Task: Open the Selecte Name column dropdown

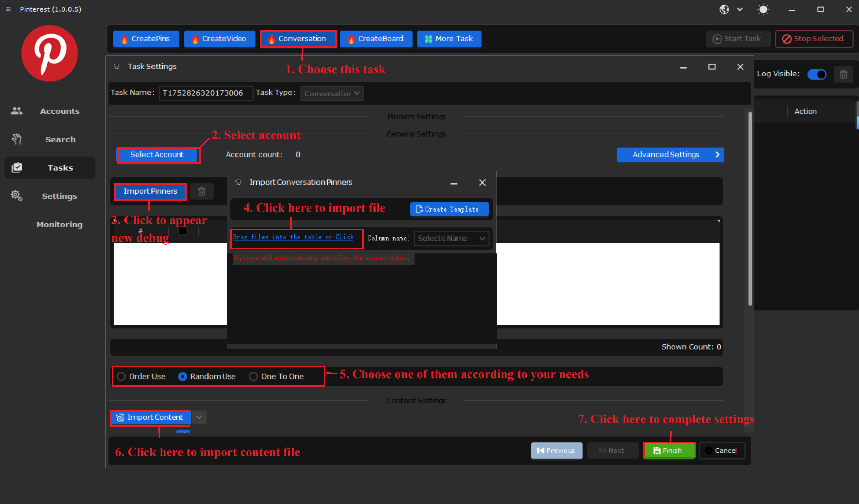Action: pos(451,239)
